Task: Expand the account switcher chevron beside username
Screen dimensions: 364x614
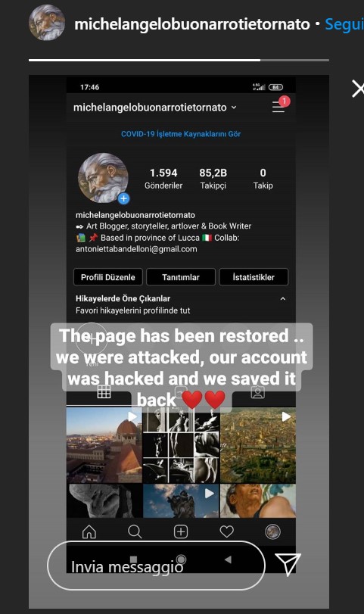Action: pyautogui.click(x=234, y=108)
